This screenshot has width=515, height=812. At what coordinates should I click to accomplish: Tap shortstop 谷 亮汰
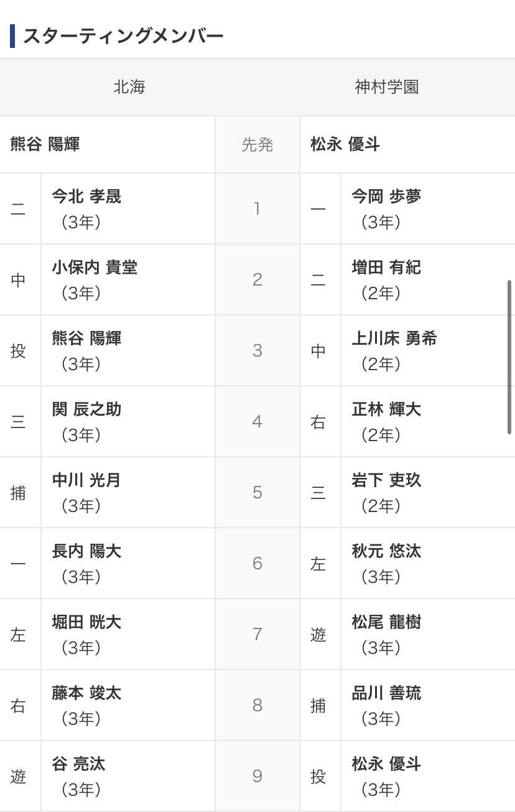click(78, 764)
